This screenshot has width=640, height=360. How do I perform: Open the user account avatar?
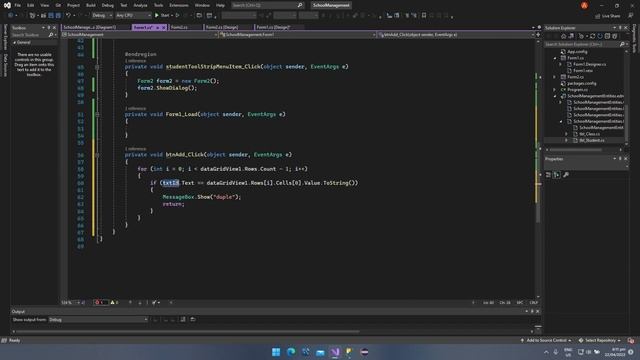(x=584, y=5)
